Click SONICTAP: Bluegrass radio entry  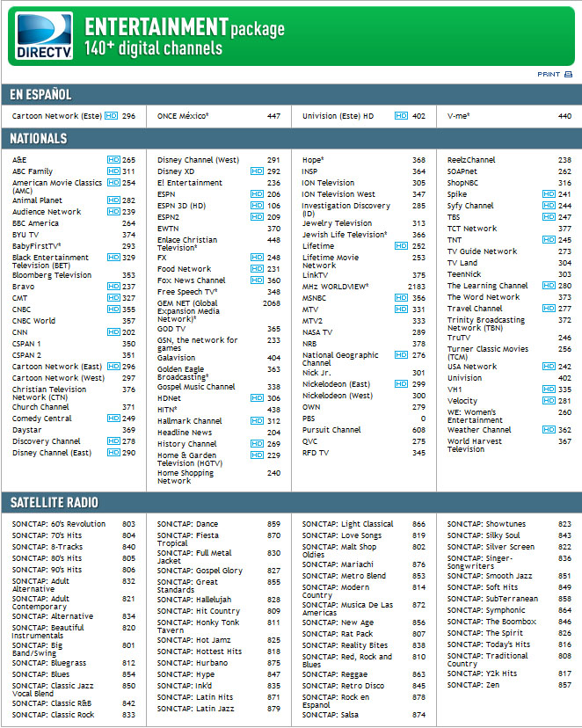coord(73,663)
